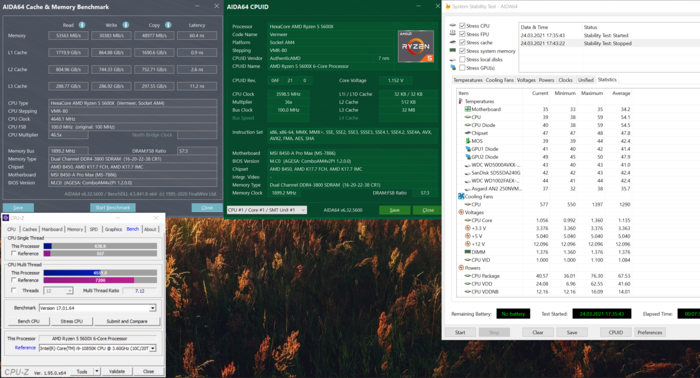Open the CPU #1 / Core #1 / SMT Unit dropdown
The image size is (700, 378).
tap(267, 210)
